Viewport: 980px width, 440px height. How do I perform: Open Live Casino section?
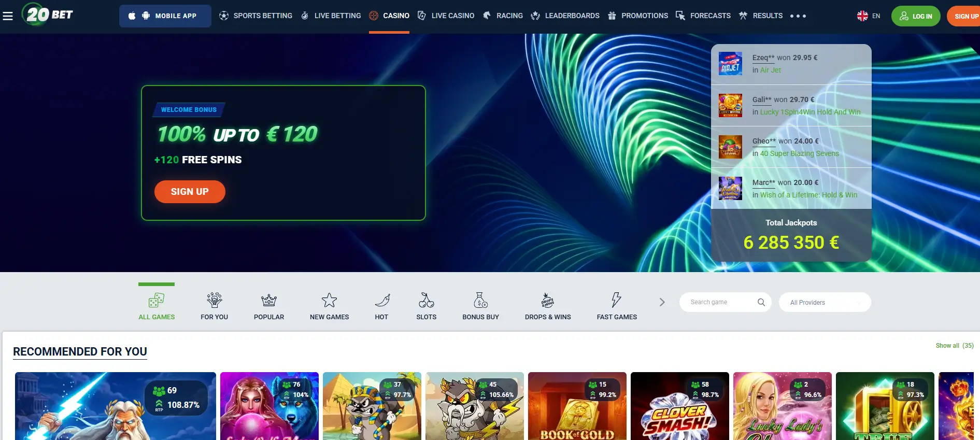446,16
